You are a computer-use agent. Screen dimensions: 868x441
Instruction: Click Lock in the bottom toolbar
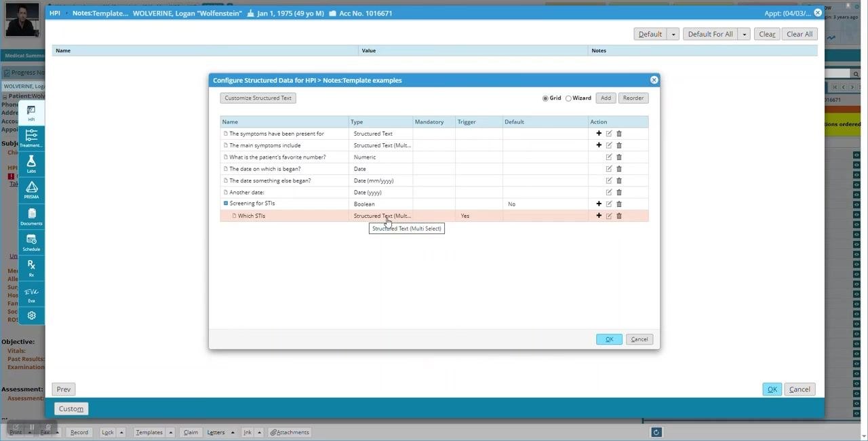click(x=108, y=432)
